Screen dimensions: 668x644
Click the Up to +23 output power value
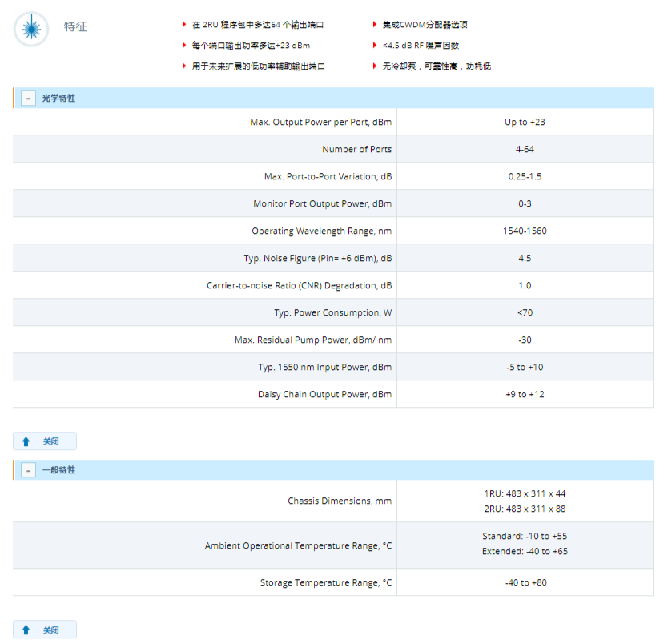[525, 123]
